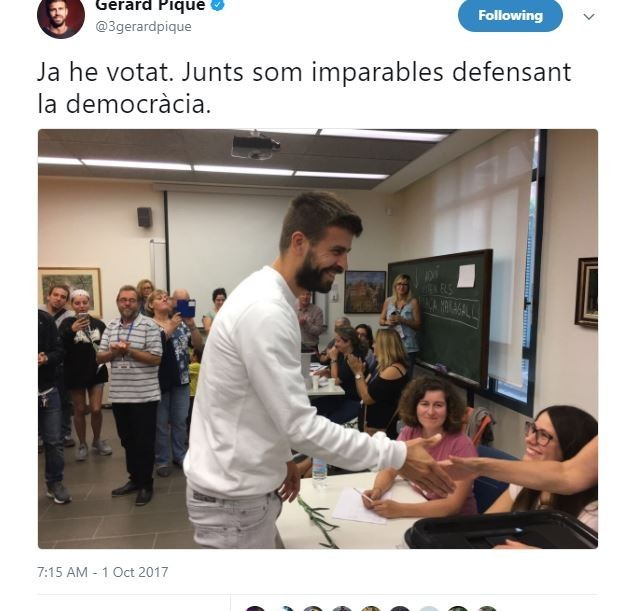Open the sixth liker avatar in the row

(x=400, y=608)
